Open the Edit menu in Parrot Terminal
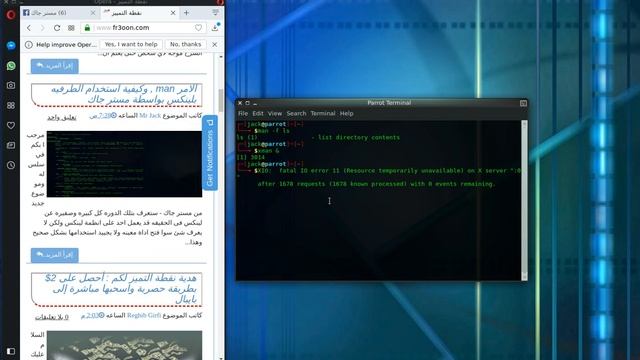640x360 pixels. click(258, 113)
